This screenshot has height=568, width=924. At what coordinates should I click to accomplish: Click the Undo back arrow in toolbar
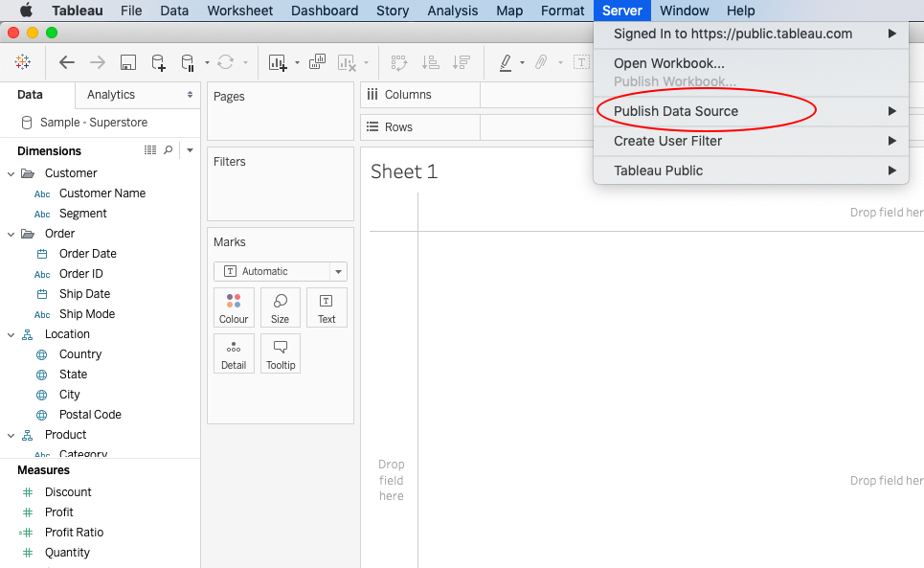67,62
